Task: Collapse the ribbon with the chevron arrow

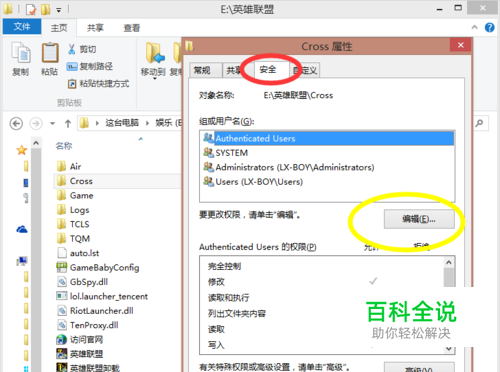Action: click(475, 27)
